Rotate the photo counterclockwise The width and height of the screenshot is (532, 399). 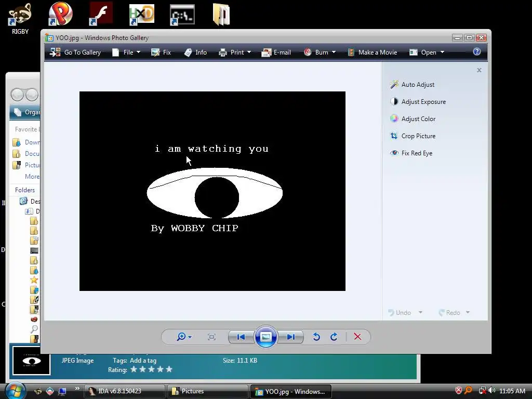tap(316, 337)
